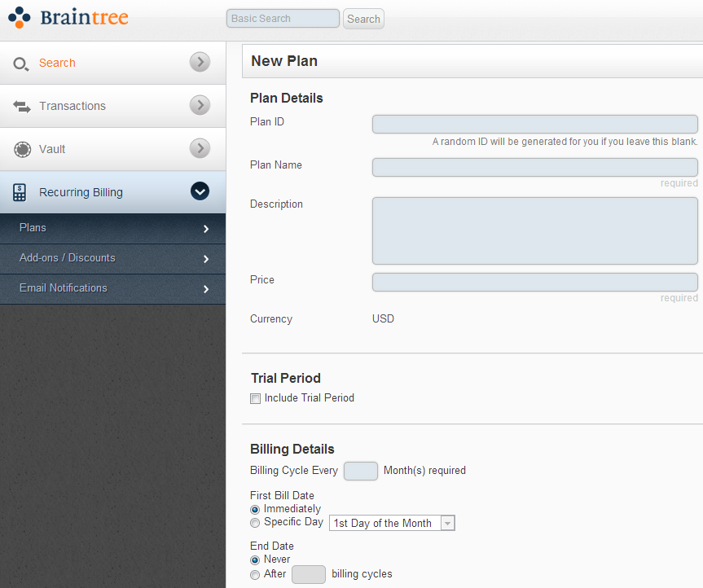The height and width of the screenshot is (588, 703).
Task: Expand the Search sidebar section arrow
Action: point(200,62)
